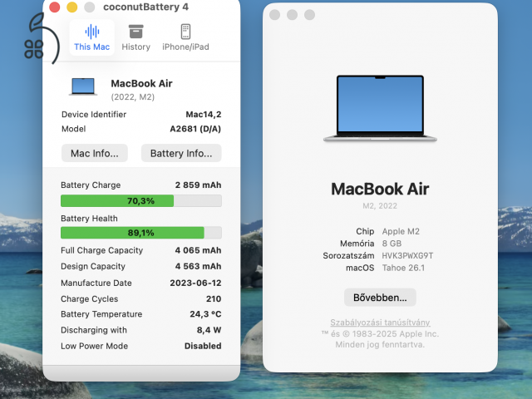The width and height of the screenshot is (532, 399).
Task: Click the Mac14,2 device identifier
Action: pos(203,115)
